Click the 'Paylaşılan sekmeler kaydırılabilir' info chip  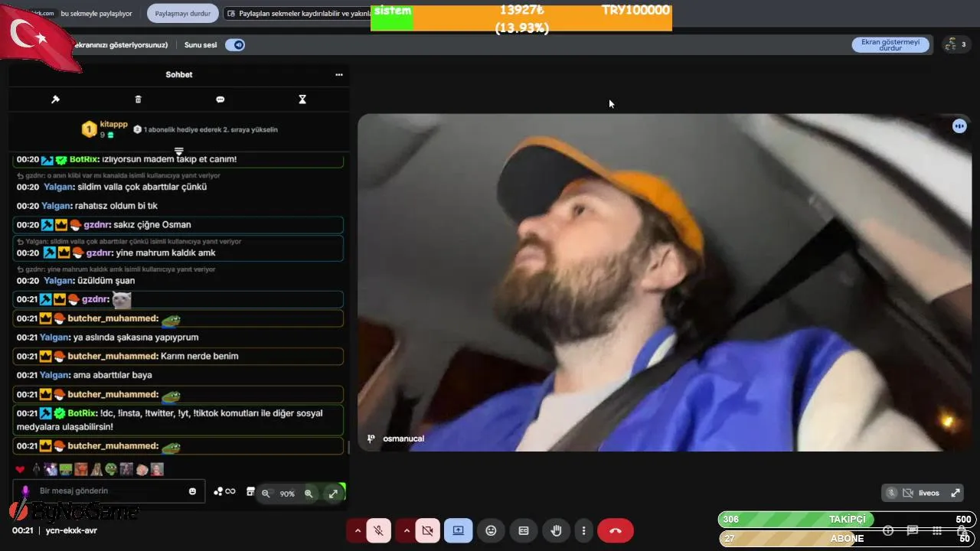(x=297, y=14)
